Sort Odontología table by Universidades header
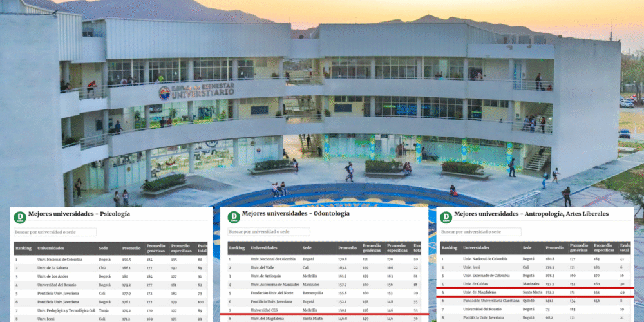The image size is (644, 322). pos(264,248)
